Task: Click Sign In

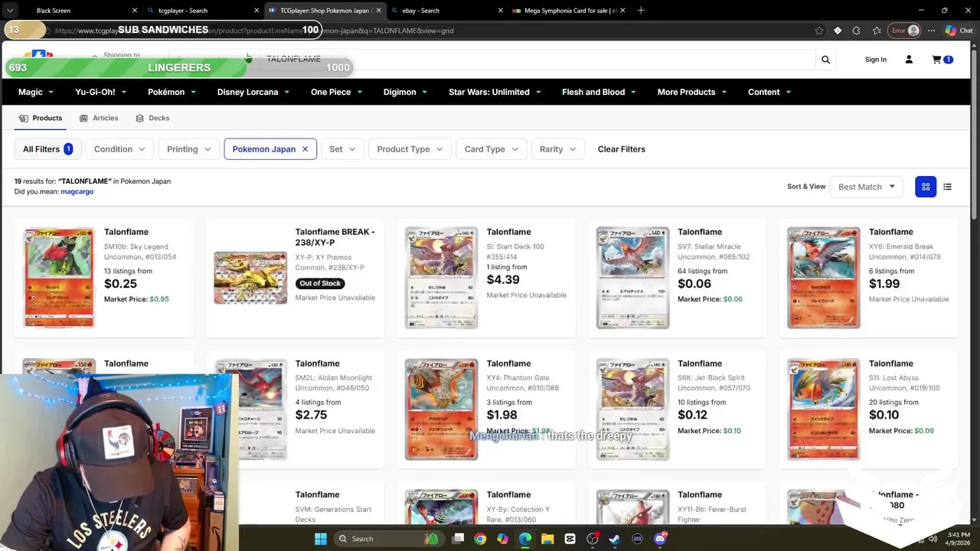Action: click(875, 60)
